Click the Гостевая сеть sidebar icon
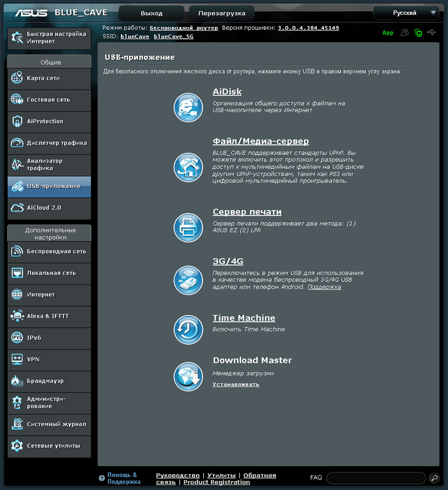Image resolution: width=448 pixels, height=490 pixels. point(17,100)
